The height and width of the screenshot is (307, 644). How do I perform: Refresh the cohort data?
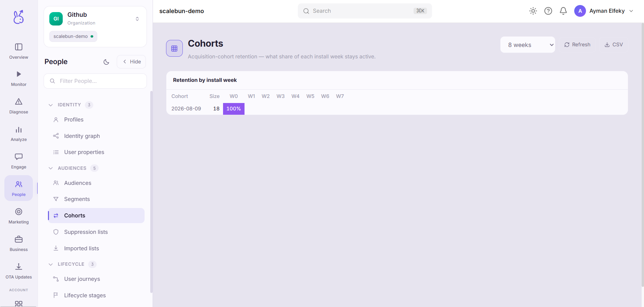577,45
